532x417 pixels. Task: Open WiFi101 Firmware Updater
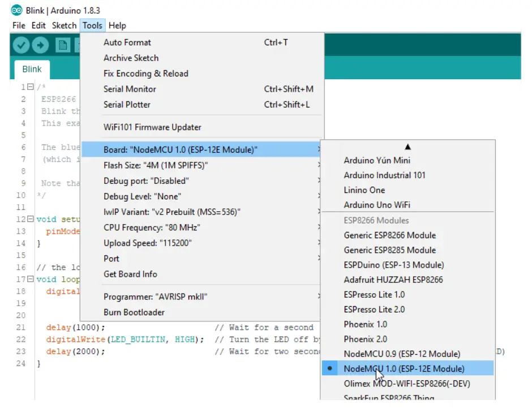point(202,127)
